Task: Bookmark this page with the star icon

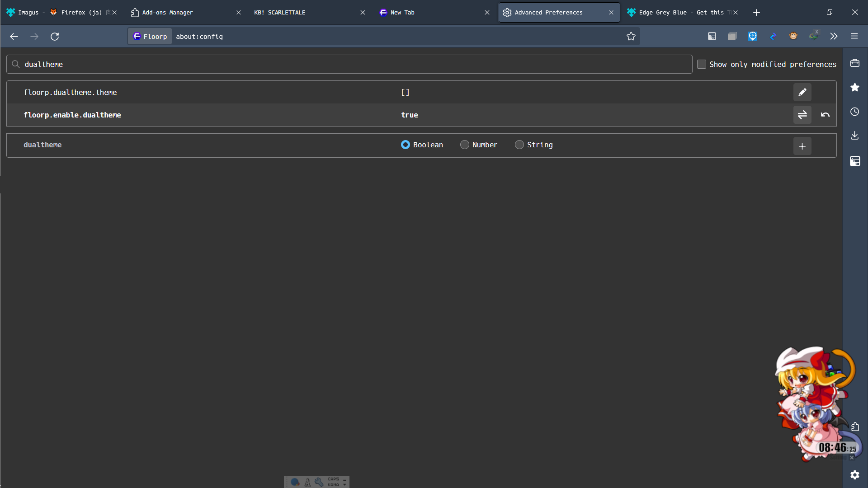Action: tap(632, 36)
